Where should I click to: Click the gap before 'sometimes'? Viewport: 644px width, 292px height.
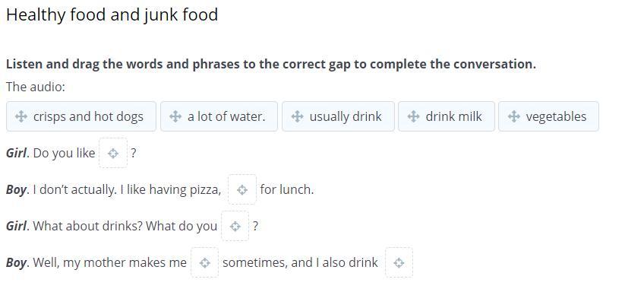pos(204,262)
